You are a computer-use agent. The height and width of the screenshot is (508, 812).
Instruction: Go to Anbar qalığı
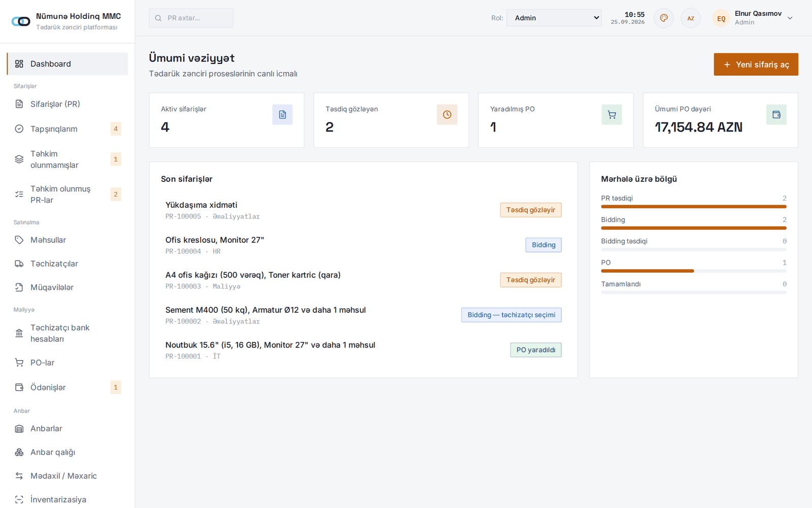click(x=67, y=453)
